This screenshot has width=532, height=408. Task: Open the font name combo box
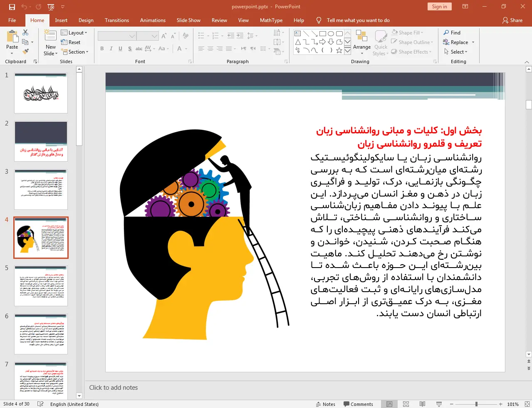click(117, 36)
